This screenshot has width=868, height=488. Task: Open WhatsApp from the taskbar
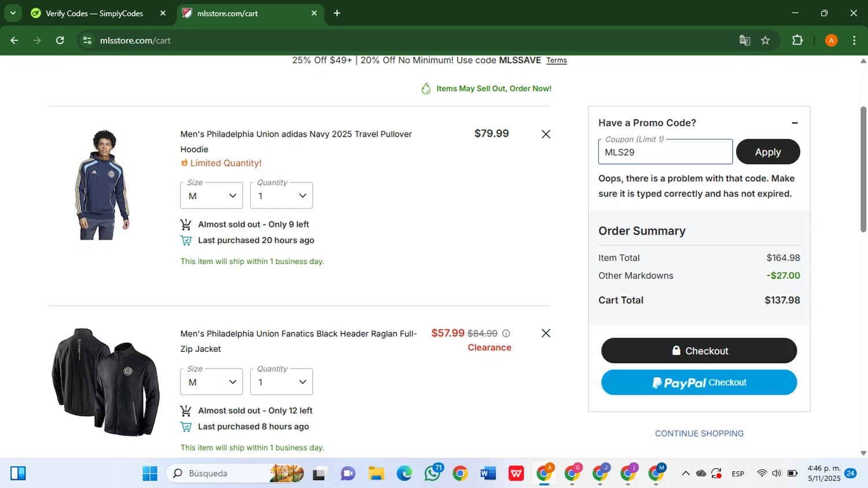point(432,474)
